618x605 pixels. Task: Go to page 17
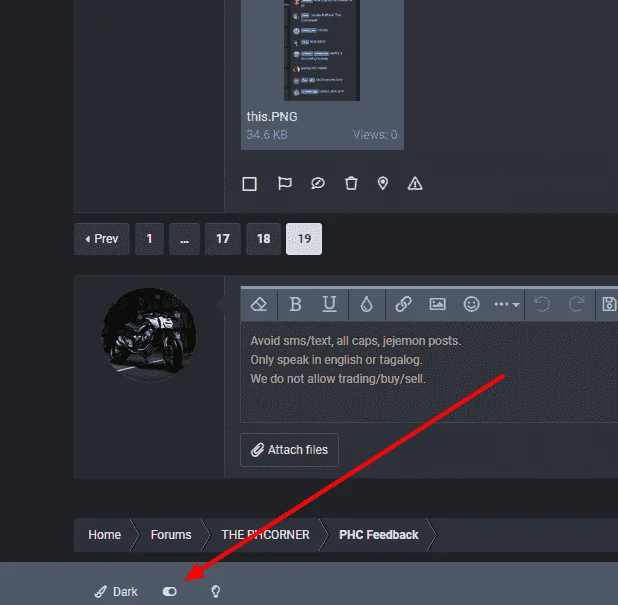(x=223, y=239)
